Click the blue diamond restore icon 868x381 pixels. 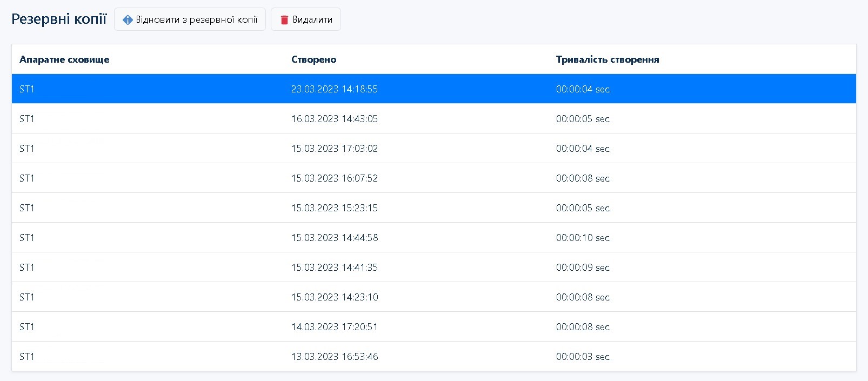point(128,20)
